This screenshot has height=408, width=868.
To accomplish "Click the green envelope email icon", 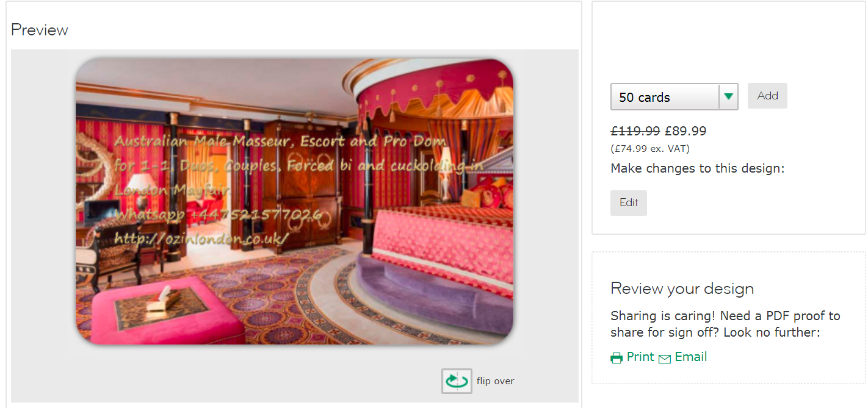I will coord(664,359).
